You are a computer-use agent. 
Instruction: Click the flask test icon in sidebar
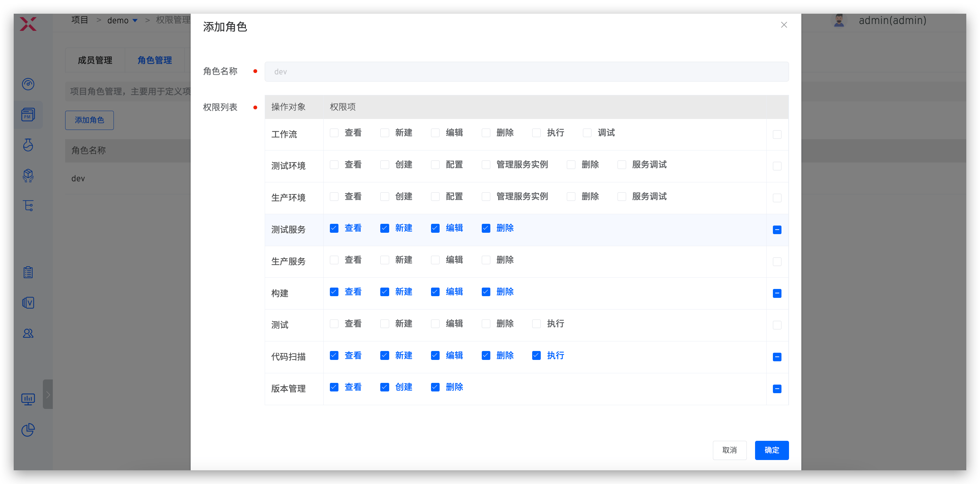click(28, 145)
